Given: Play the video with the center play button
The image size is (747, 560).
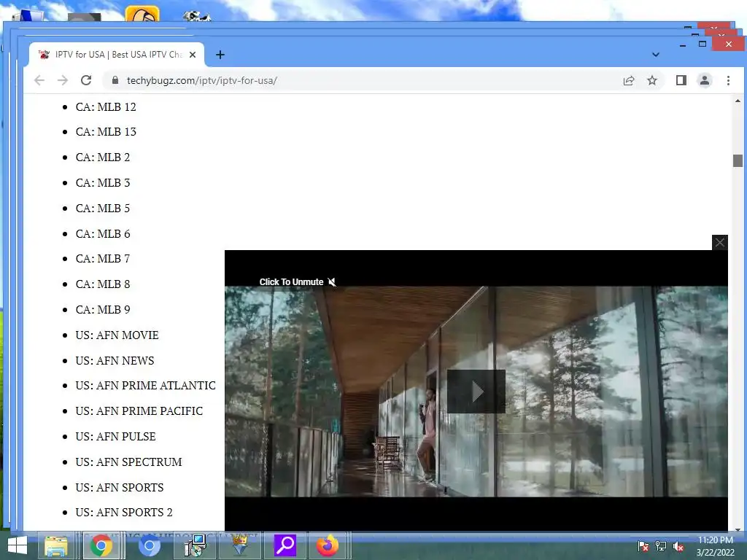Looking at the screenshot, I should coord(476,391).
